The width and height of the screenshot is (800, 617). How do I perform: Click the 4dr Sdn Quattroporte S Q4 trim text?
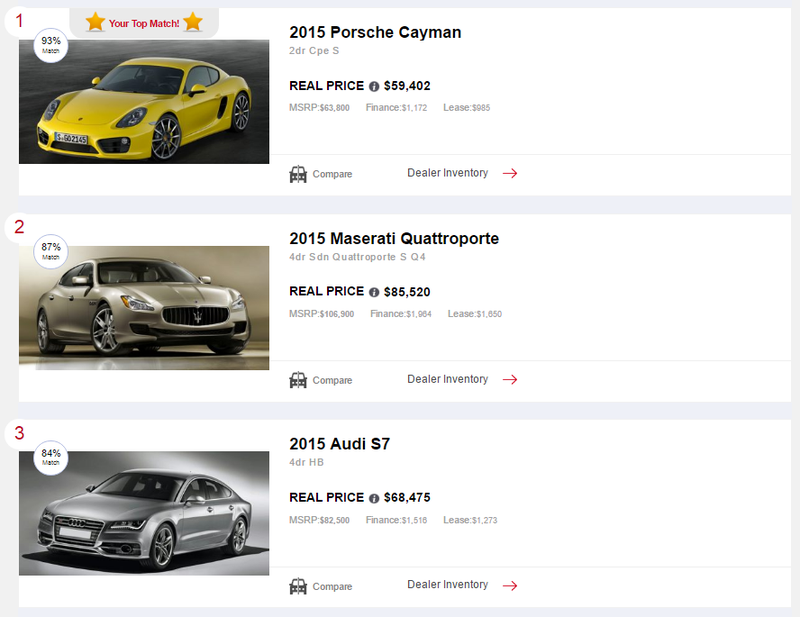pyautogui.click(x=357, y=257)
